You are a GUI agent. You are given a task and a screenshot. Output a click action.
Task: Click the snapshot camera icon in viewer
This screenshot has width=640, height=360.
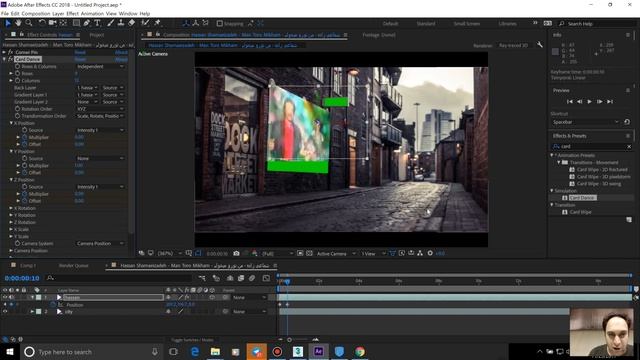[x=236, y=253]
